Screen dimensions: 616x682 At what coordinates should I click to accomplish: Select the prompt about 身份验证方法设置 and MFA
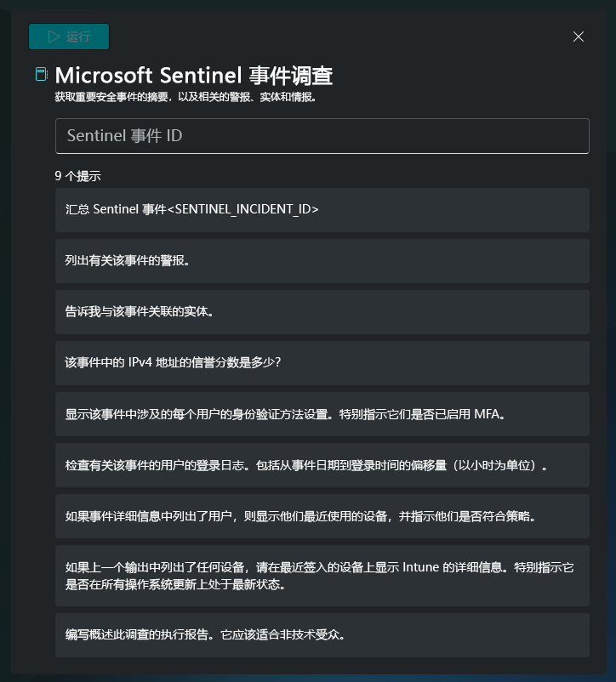point(322,414)
